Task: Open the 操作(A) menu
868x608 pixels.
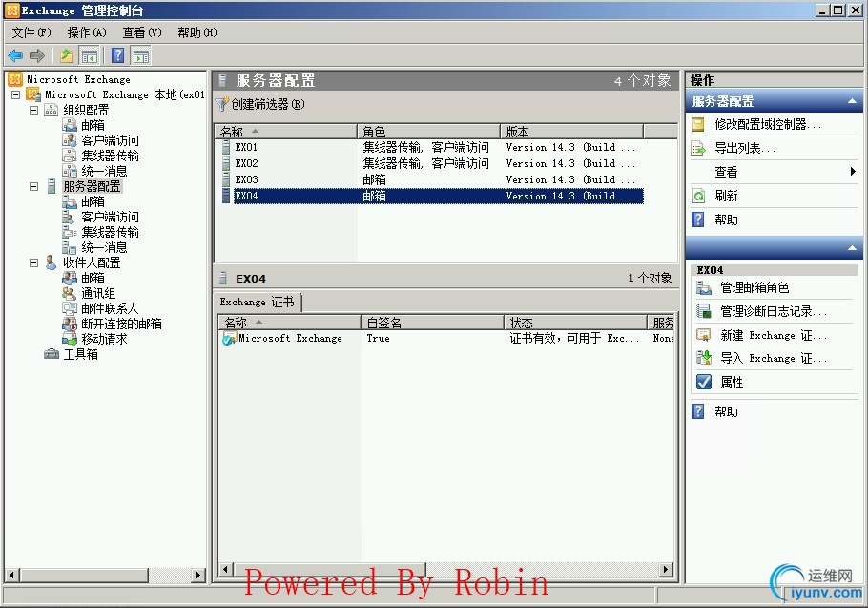Action: 87,32
